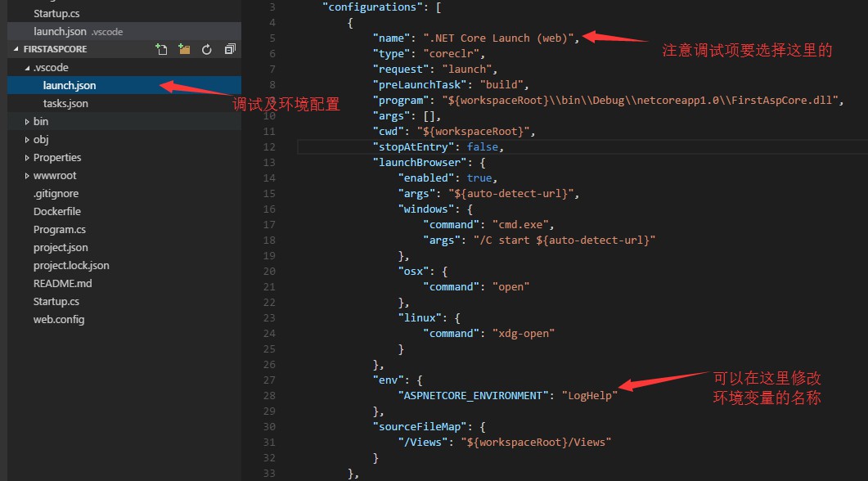Place cursor on the "LogHelp" environment value
Screen dimensions: 868x481
click(x=589, y=395)
